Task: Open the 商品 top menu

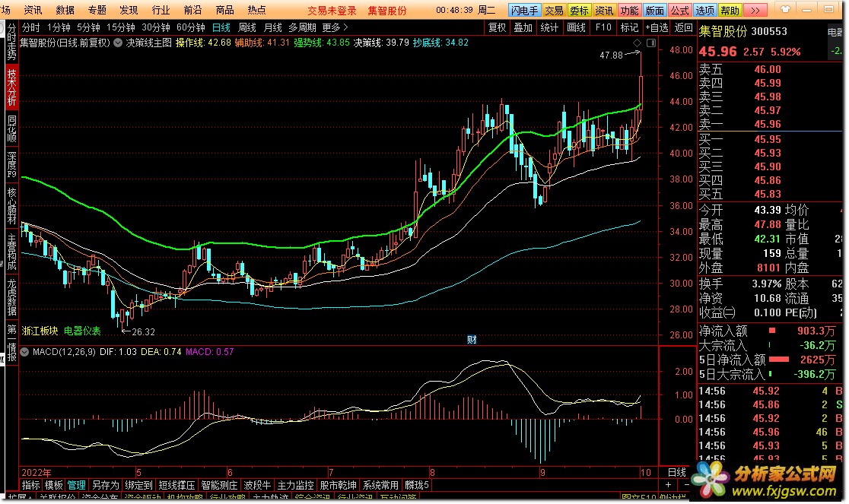Action: pyautogui.click(x=224, y=10)
